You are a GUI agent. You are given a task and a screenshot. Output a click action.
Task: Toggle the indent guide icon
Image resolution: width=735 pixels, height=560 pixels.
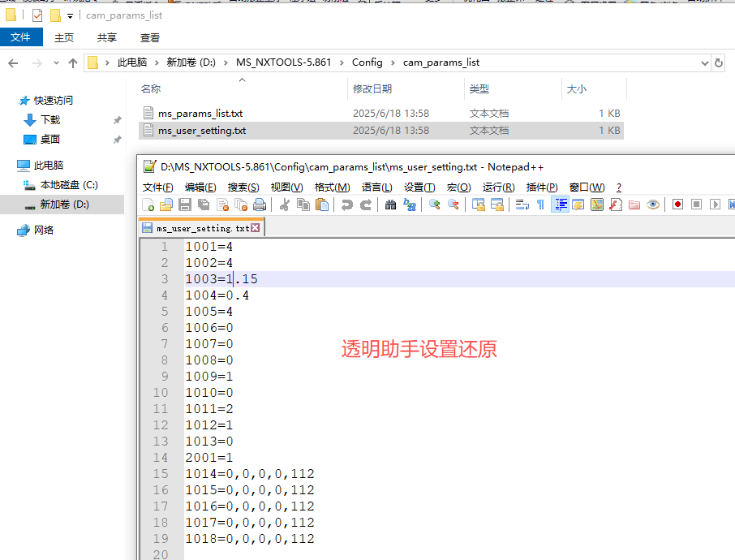pos(560,205)
